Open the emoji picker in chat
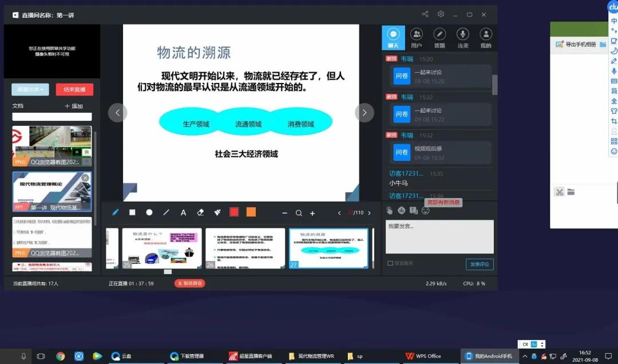This screenshot has height=364, width=618. (425, 211)
